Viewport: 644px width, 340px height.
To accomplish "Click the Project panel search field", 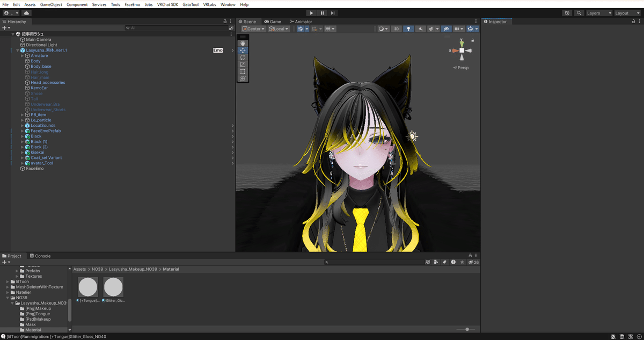I will [375, 262].
